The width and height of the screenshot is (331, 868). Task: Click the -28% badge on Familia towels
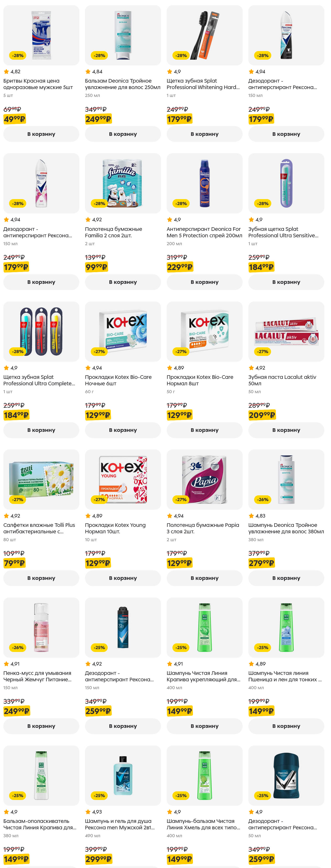(99, 204)
